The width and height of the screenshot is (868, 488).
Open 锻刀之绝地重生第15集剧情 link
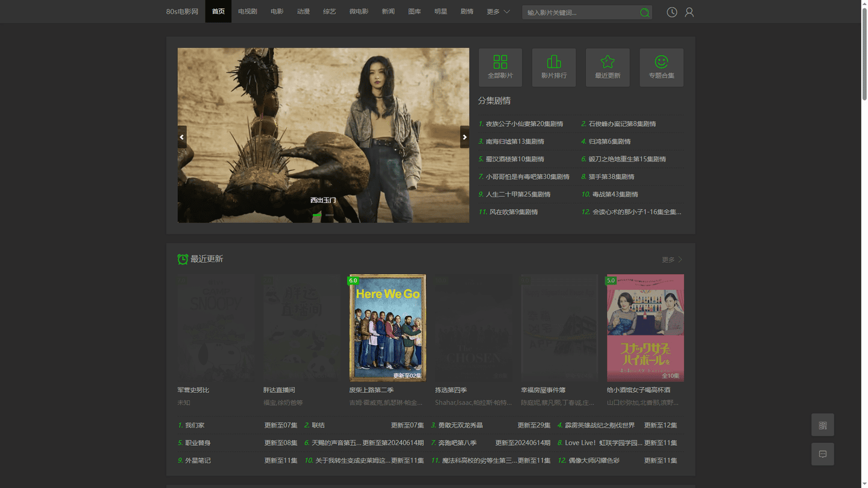click(627, 159)
